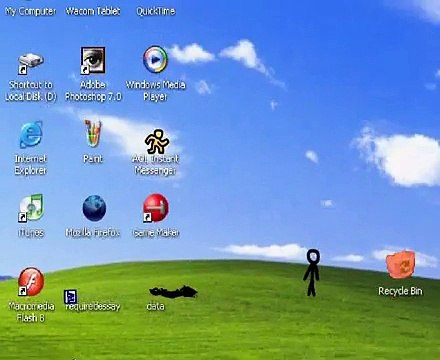Click the 'Game Maker' text label

(x=156, y=233)
